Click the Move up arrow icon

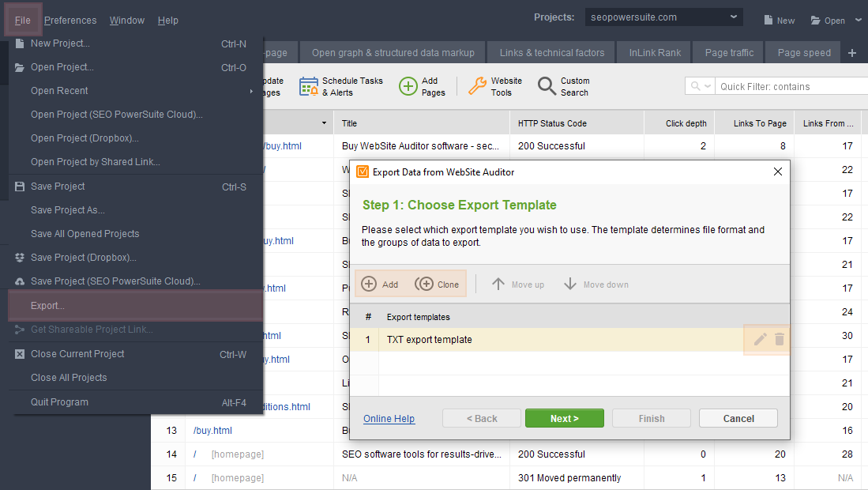pyautogui.click(x=498, y=284)
